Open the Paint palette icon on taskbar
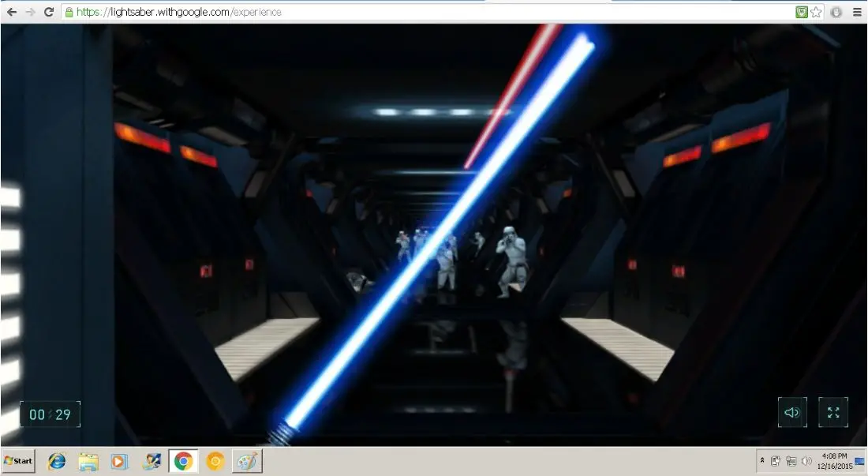The image size is (868, 476). point(247,461)
